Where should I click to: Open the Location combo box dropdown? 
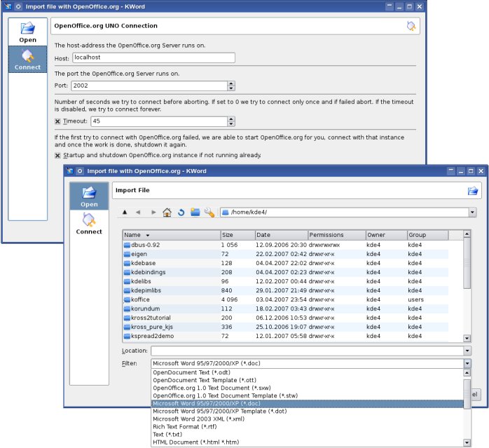coord(467,351)
